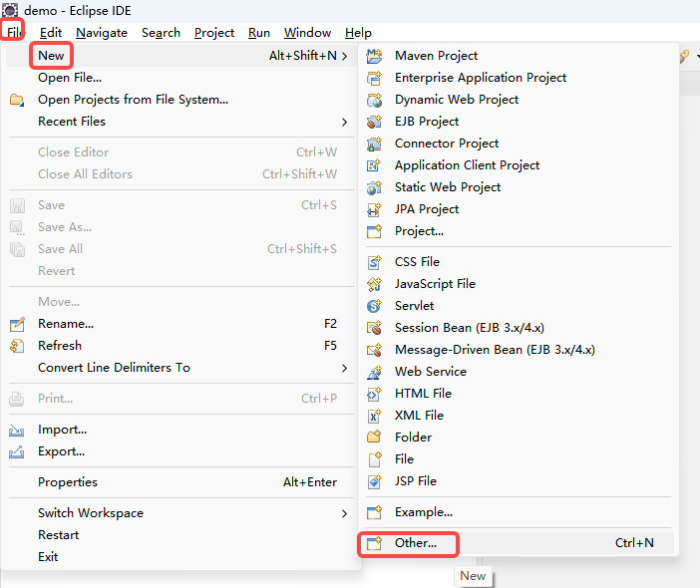700x588 pixels.
Task: Click the Import... label in the File menu
Action: pyautogui.click(x=63, y=430)
